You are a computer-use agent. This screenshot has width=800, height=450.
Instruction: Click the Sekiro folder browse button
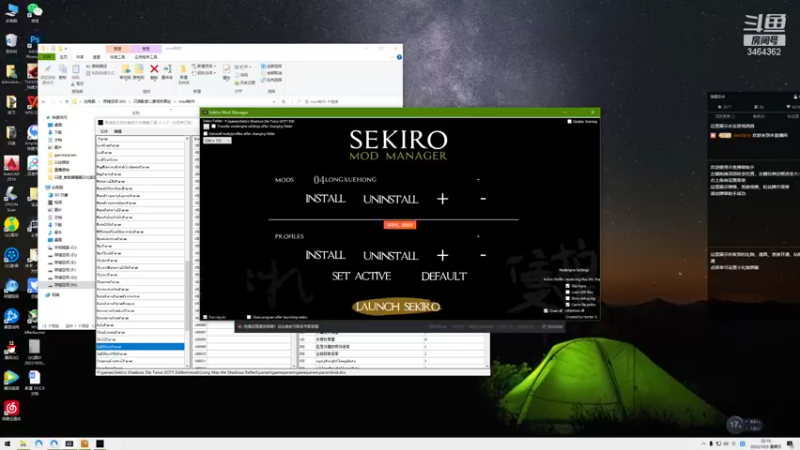(206, 127)
